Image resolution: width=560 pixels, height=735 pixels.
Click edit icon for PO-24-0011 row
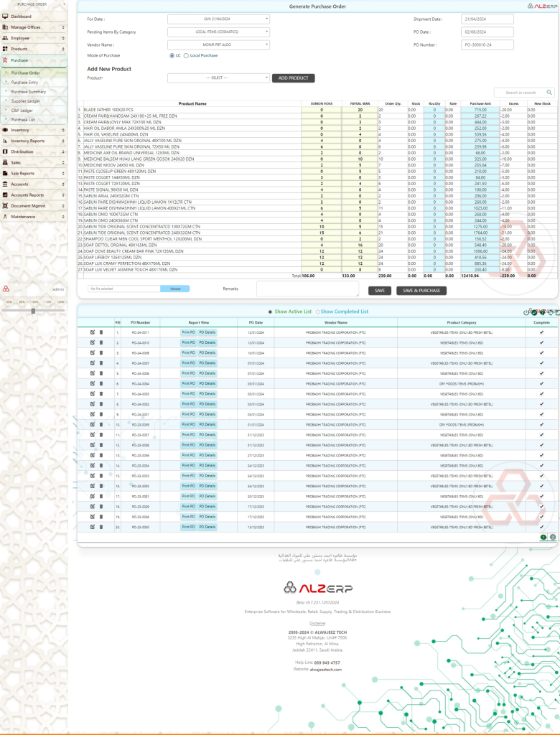tap(93, 332)
